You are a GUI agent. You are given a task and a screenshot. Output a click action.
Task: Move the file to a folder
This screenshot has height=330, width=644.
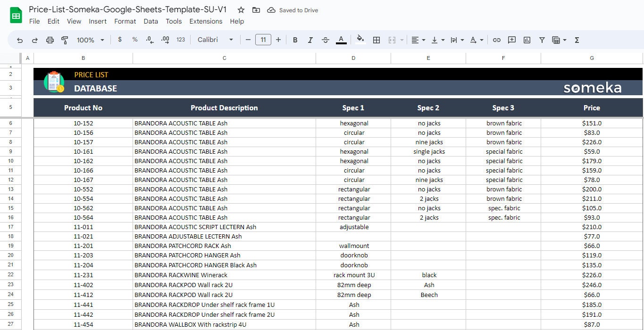(x=256, y=9)
